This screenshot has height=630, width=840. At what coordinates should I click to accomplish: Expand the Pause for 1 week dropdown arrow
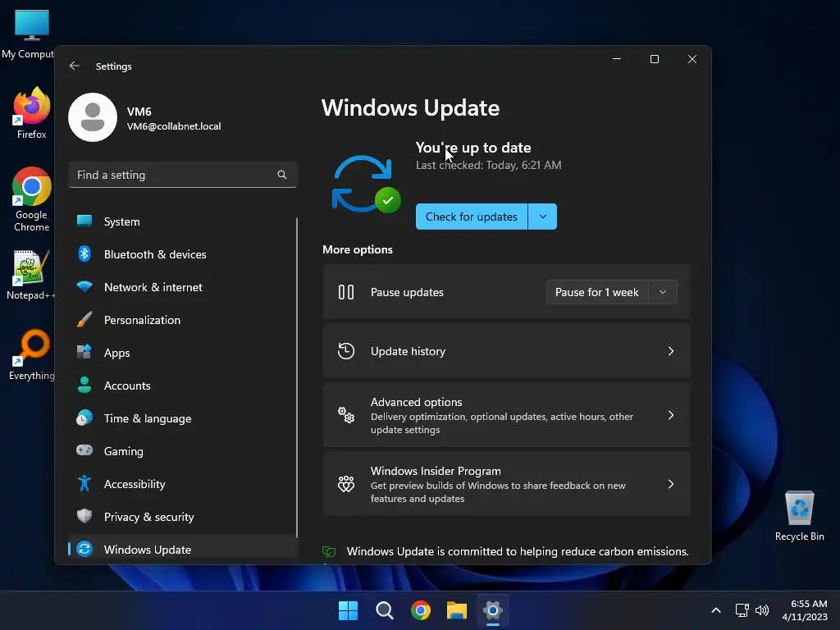click(x=663, y=292)
